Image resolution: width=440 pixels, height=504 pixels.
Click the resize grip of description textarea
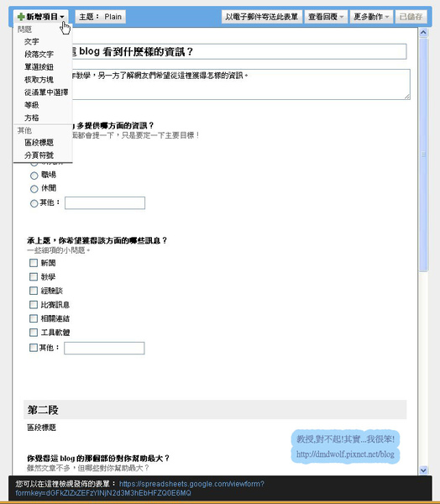[x=407, y=96]
